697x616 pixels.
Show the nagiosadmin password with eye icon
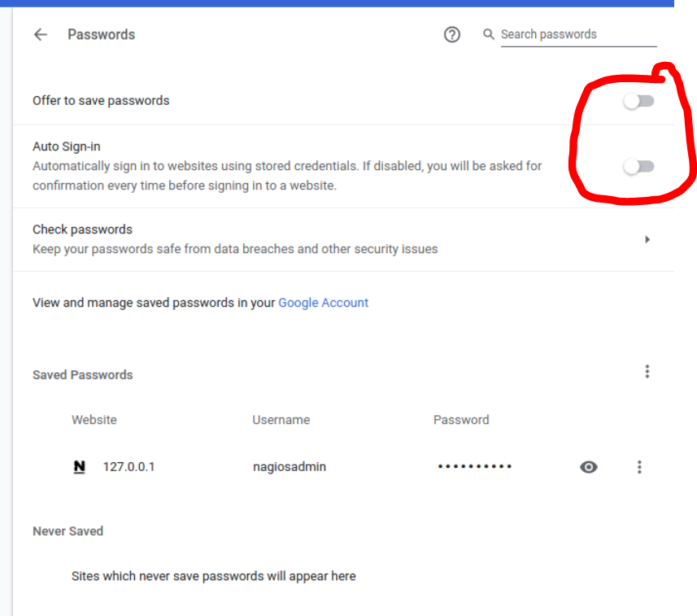(589, 467)
